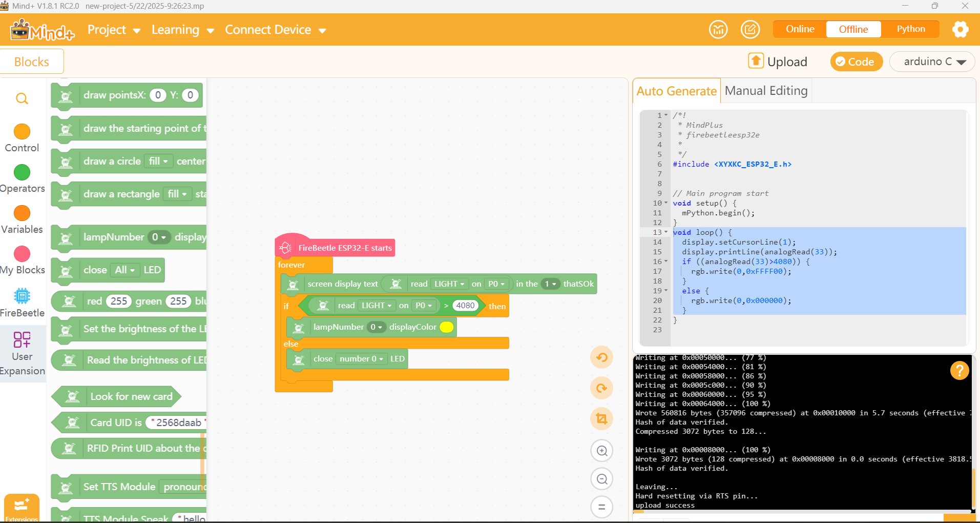Open the settings gear icon
980x523 pixels.
[961, 29]
